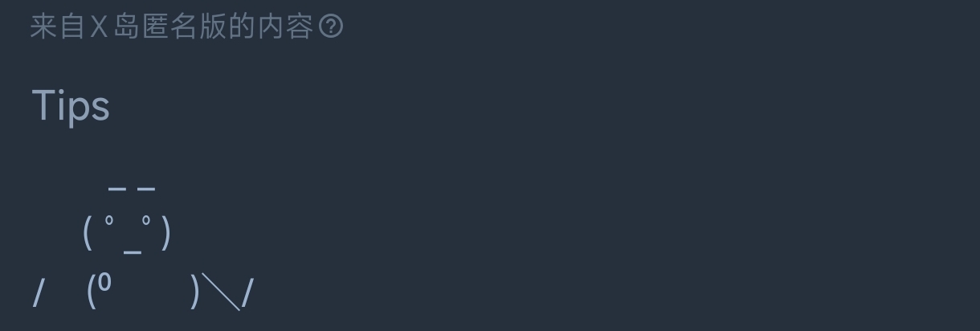Click the 内容 characters in the header
This screenshot has height=331, width=980.
pyautogui.click(x=285, y=27)
